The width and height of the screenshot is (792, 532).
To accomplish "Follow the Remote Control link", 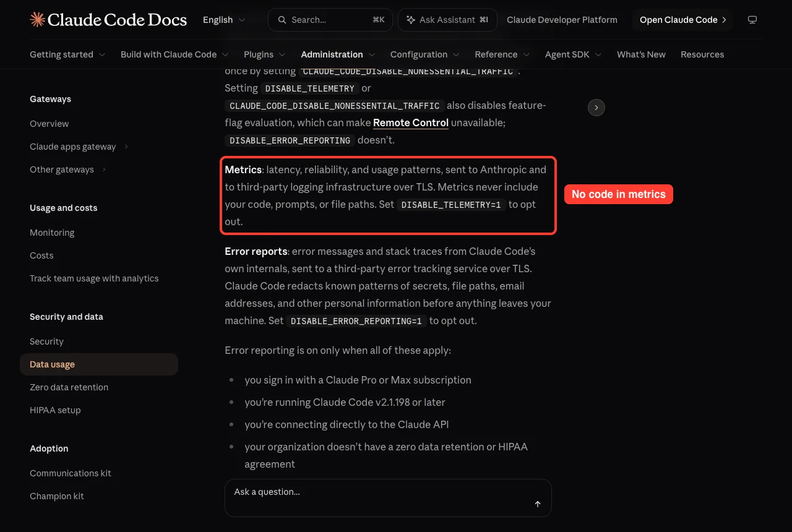I will (x=411, y=122).
